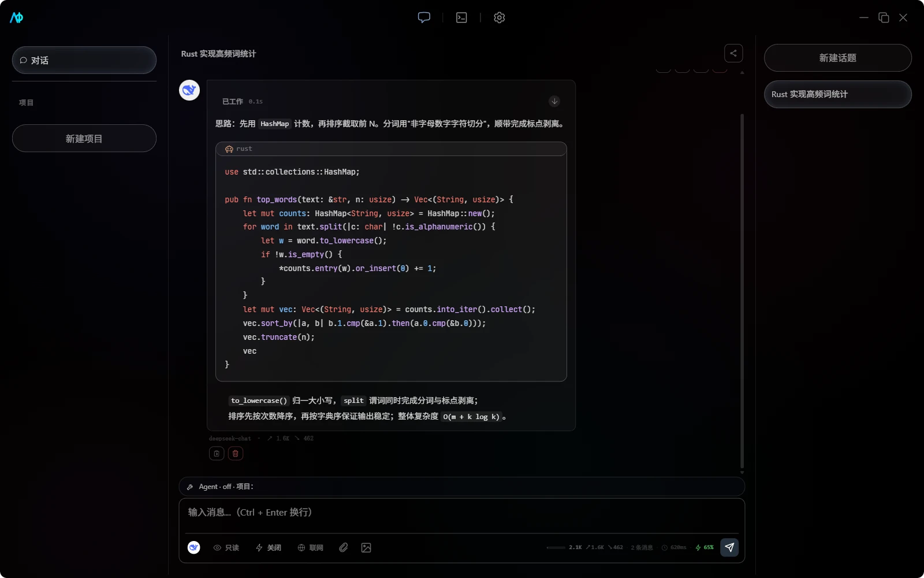The image size is (924, 578).
Task: Toggle the 关闭 lightning option
Action: point(269,547)
